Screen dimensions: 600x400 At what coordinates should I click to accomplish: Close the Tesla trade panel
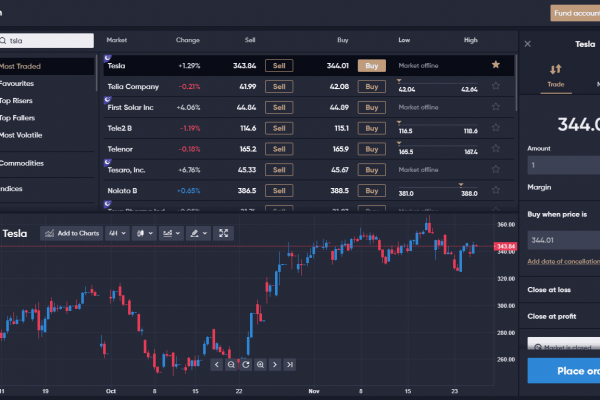528,44
